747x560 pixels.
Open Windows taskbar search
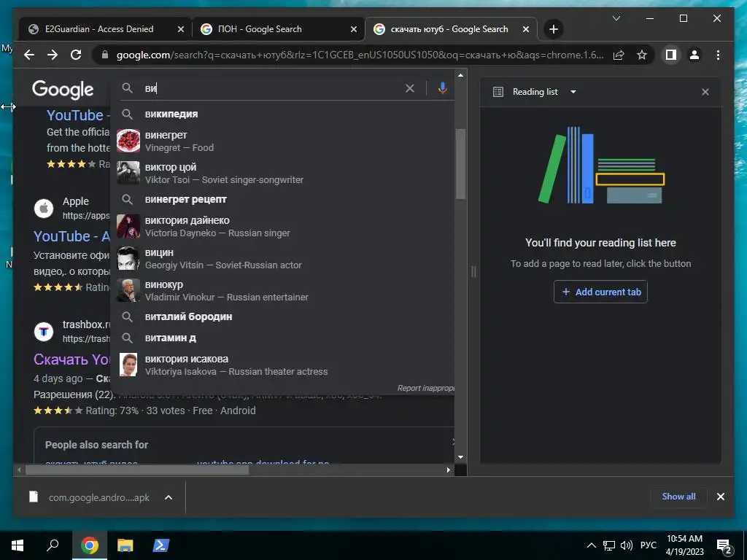pos(53,545)
